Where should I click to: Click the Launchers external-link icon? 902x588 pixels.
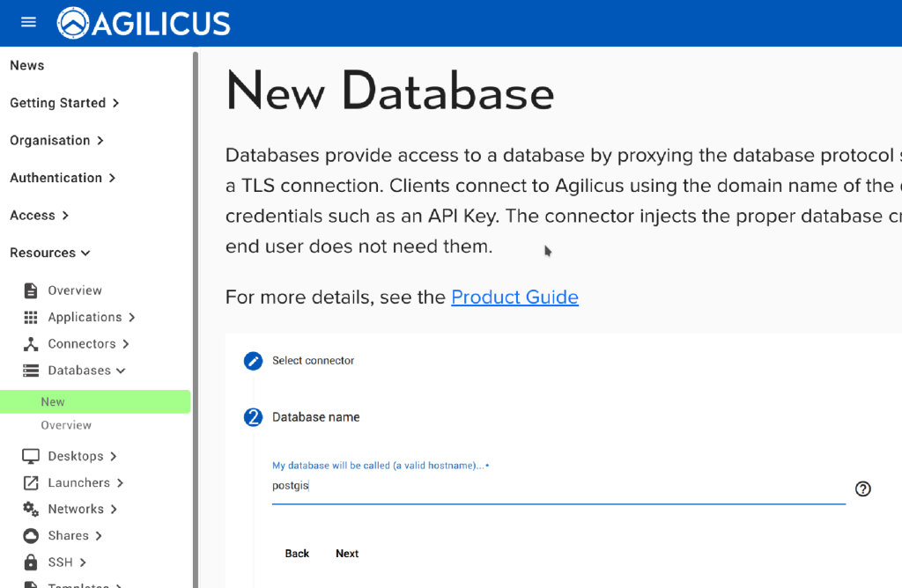coord(31,482)
